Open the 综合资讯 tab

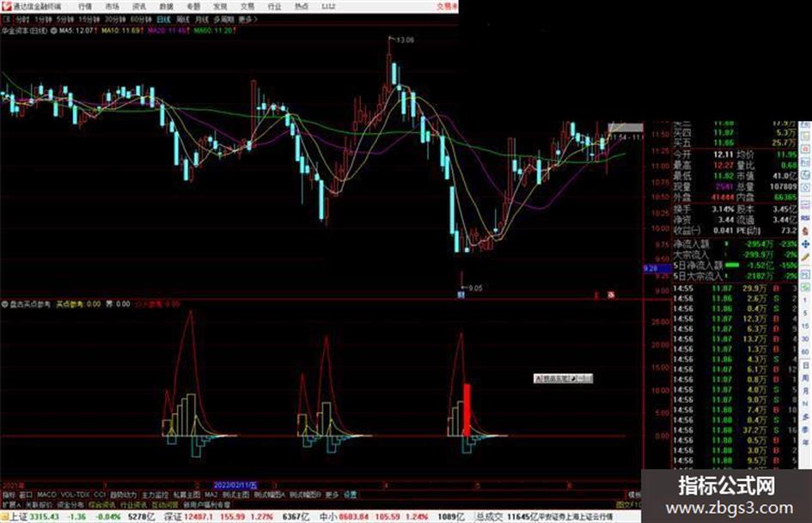[x=102, y=504]
